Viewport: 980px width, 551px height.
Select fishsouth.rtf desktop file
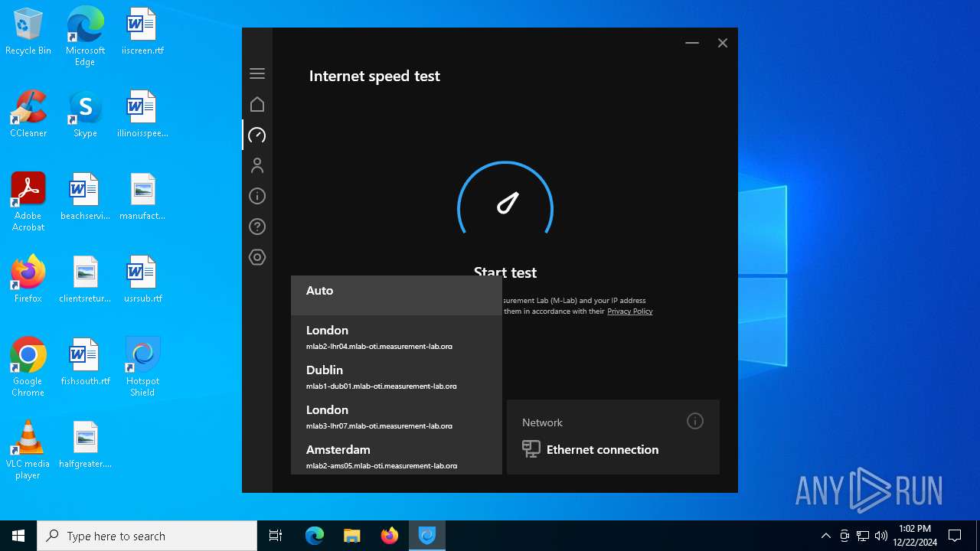pyautogui.click(x=85, y=363)
